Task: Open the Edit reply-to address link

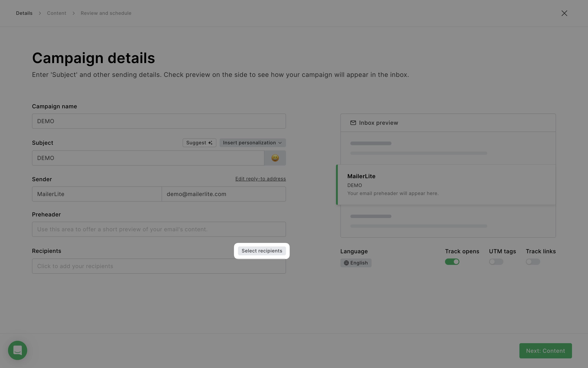Action: 260,179
